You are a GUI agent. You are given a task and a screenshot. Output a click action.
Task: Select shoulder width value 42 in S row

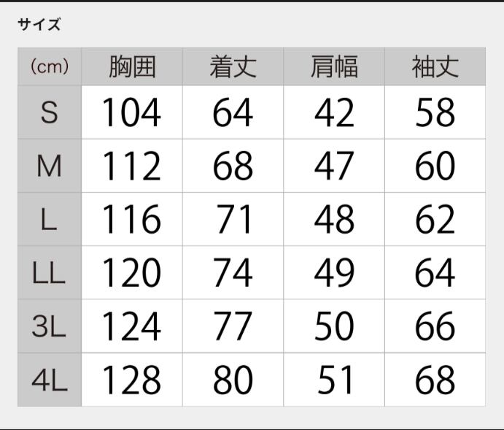(334, 113)
